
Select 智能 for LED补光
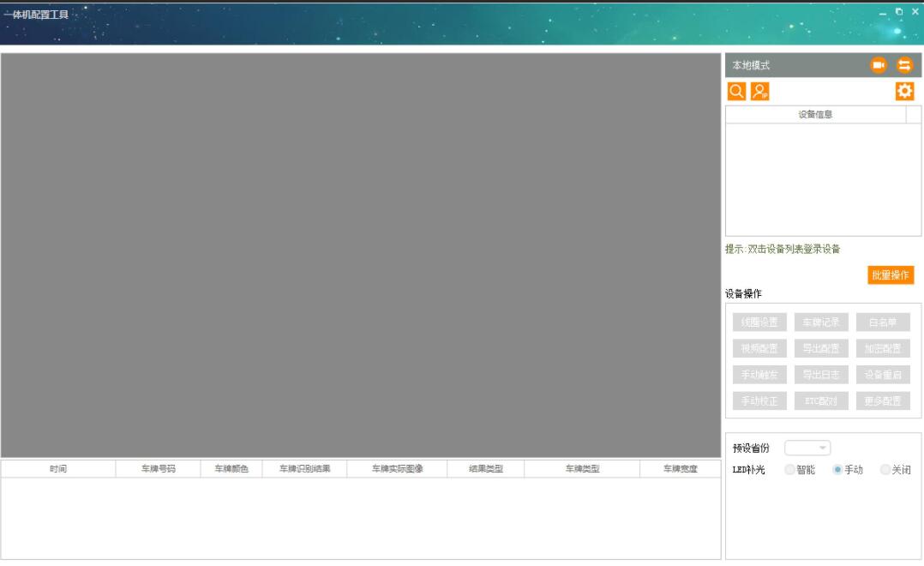[789, 470]
